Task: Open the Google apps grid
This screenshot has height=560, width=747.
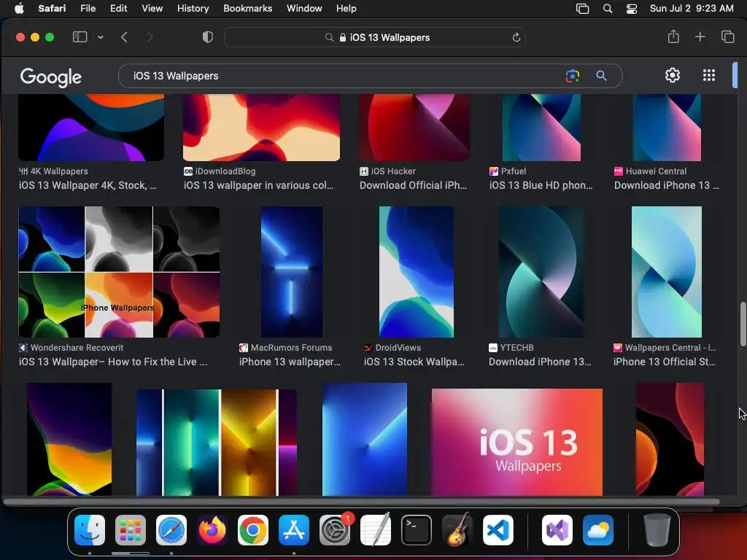Action: click(x=709, y=75)
